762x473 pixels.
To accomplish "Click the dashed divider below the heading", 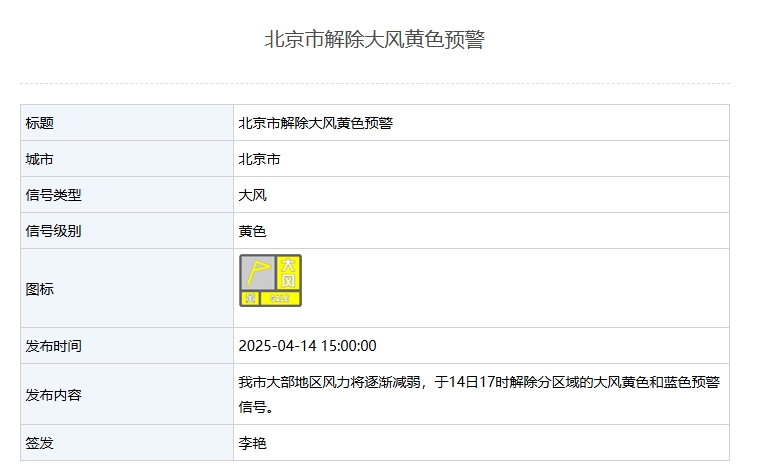I will [374, 83].
